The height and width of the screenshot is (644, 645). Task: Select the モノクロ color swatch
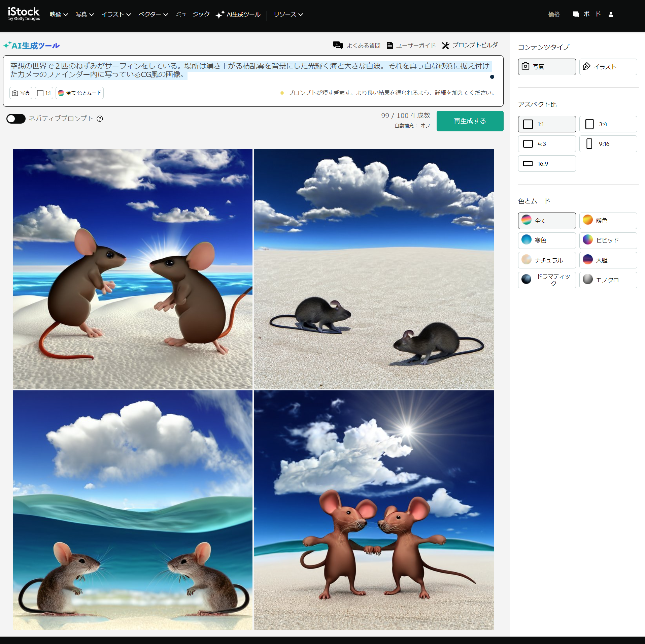pos(608,280)
